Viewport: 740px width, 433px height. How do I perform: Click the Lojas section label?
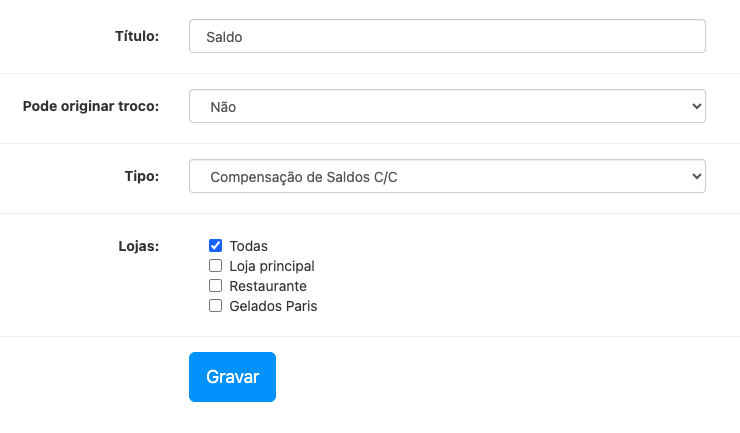pyautogui.click(x=138, y=246)
